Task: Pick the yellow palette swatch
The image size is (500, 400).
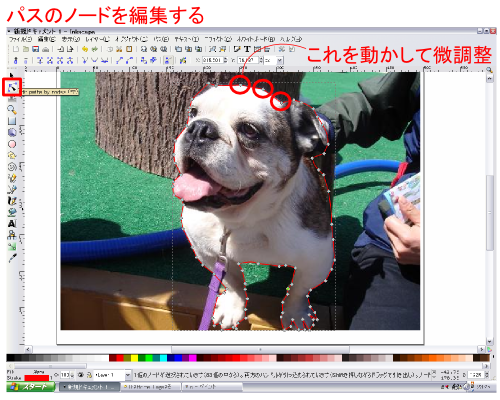Action: (134, 358)
